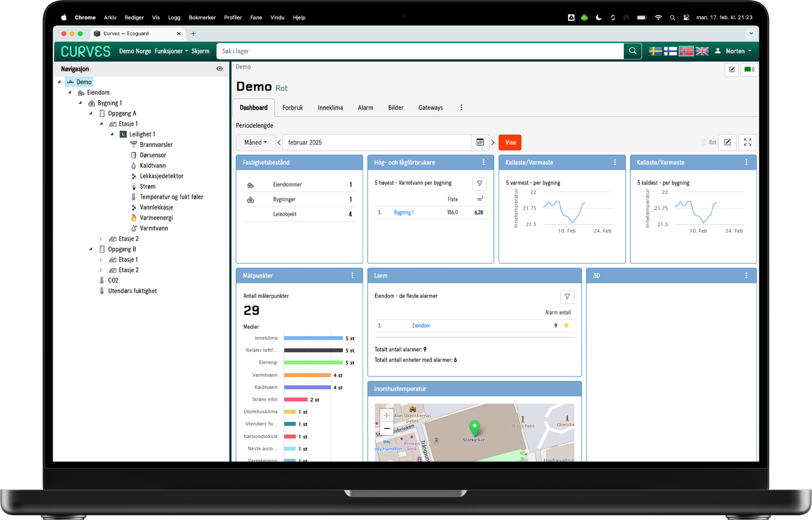The height and width of the screenshot is (520, 812).
Task: Open the comments icon in the top right
Action: coord(749,70)
